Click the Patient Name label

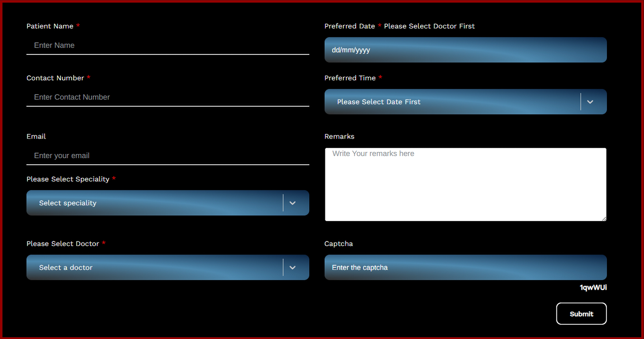tap(50, 26)
